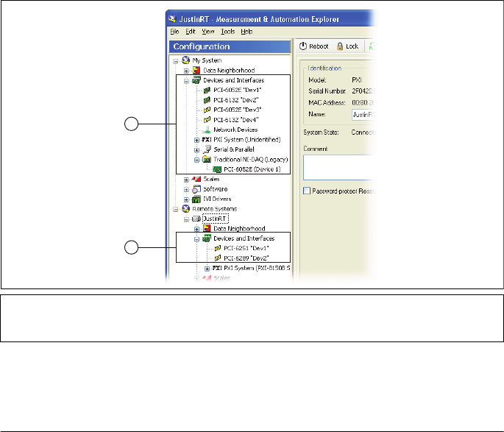Viewport: 504px width, 432px height.
Task: Click the Traditional NI-DAQ (Legacy) folder icon
Action: coord(207,160)
